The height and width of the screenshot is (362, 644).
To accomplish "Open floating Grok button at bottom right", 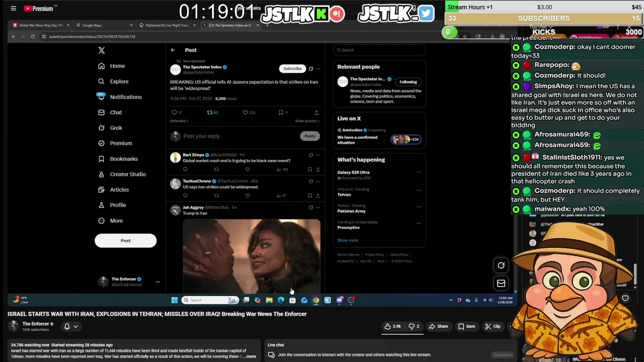I will click(x=501, y=265).
